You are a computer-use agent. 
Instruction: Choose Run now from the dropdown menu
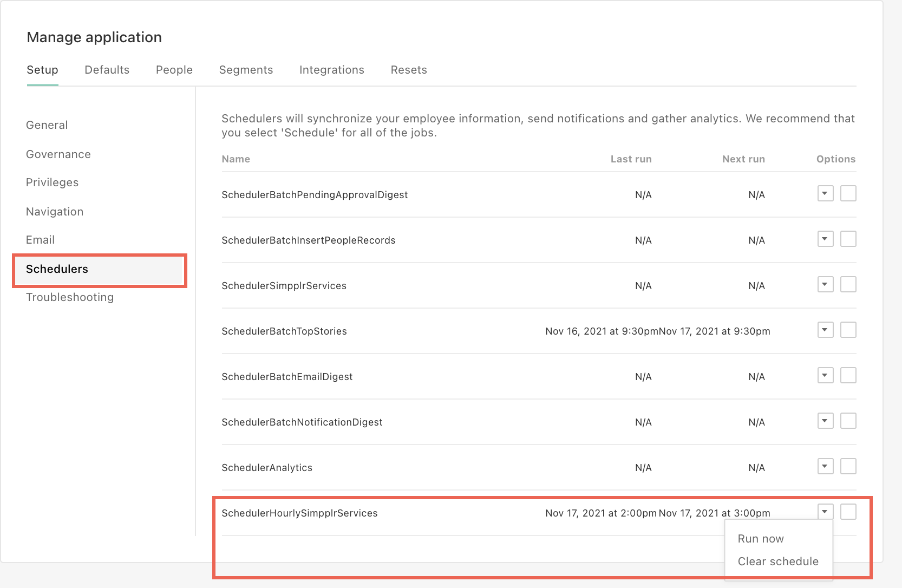coord(761,539)
